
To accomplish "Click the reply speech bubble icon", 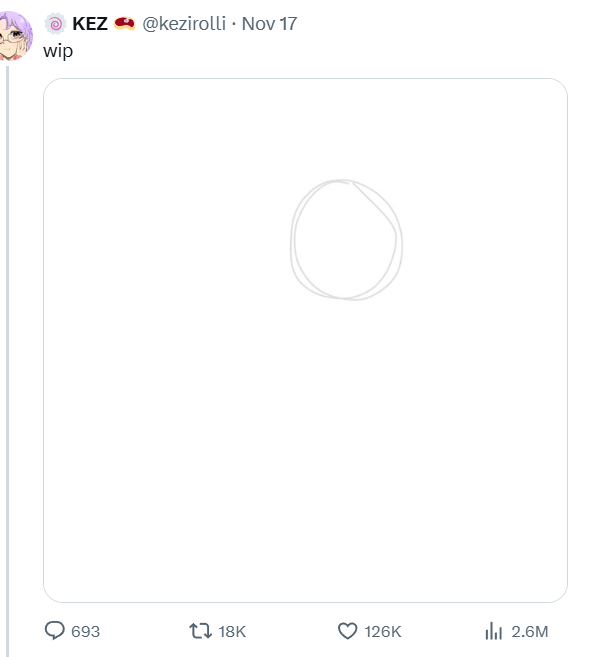I will coord(55,631).
